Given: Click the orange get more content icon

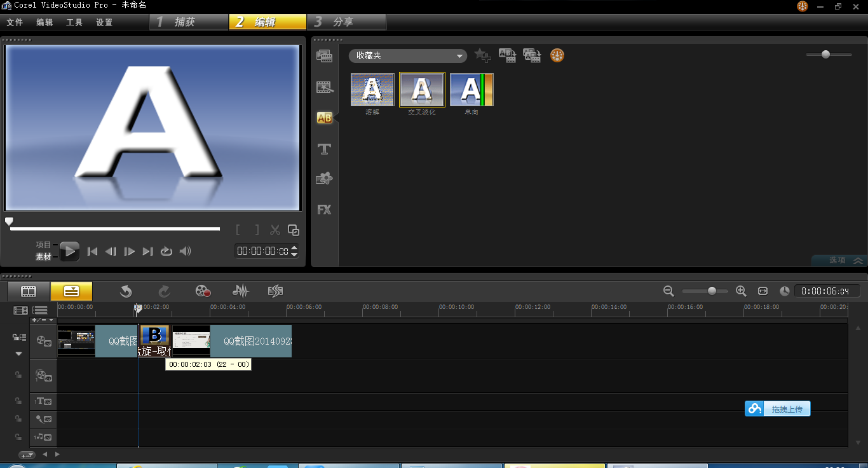Looking at the screenshot, I should pos(557,55).
